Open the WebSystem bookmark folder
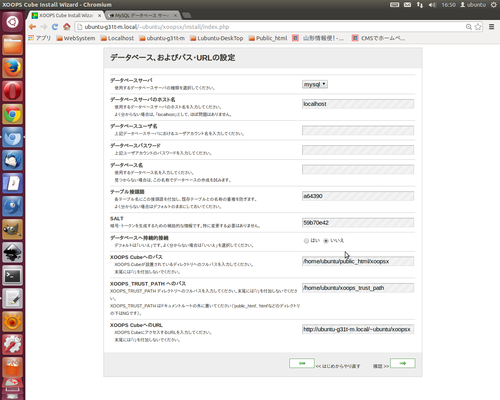Screen dimensions: 500x400 [x=76, y=38]
